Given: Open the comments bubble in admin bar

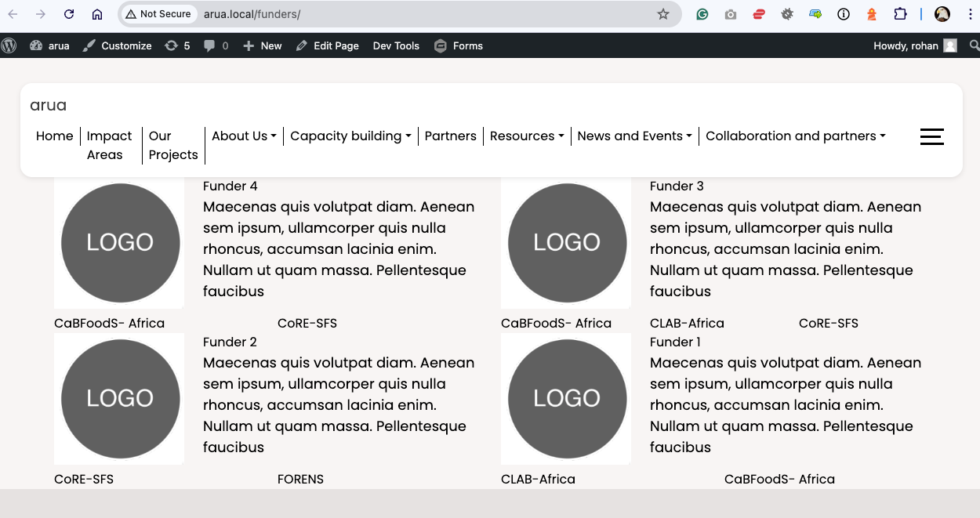Looking at the screenshot, I should click(216, 45).
